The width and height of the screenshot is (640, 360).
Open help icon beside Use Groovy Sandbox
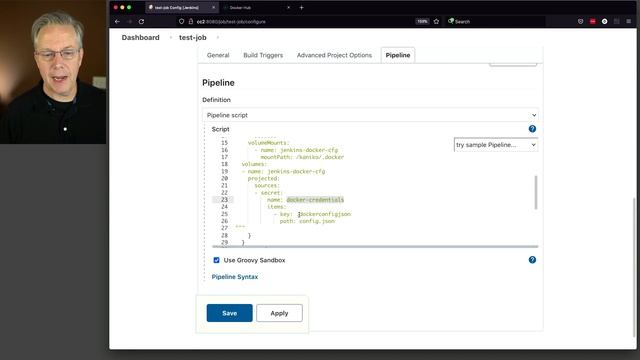(x=532, y=260)
